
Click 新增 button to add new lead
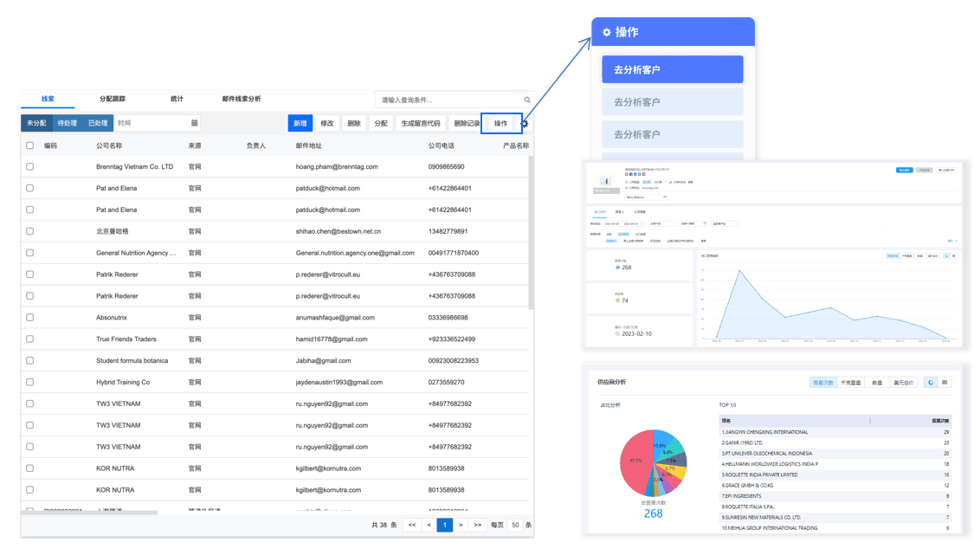(x=300, y=123)
